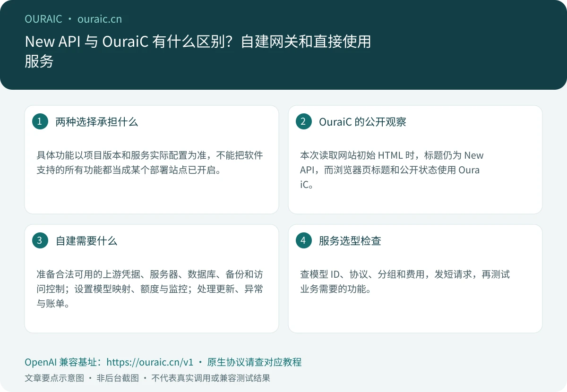This screenshot has height=392, width=567.
Task: Select the heading "两种选择承担什么"
Action: (97, 122)
